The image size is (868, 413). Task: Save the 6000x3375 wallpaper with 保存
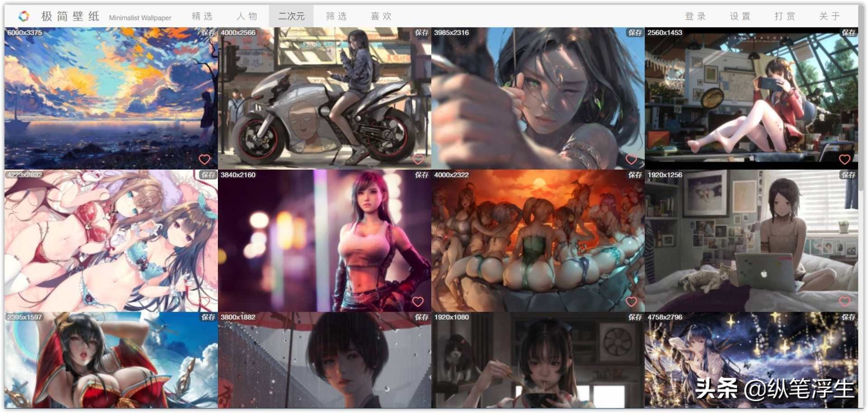209,32
